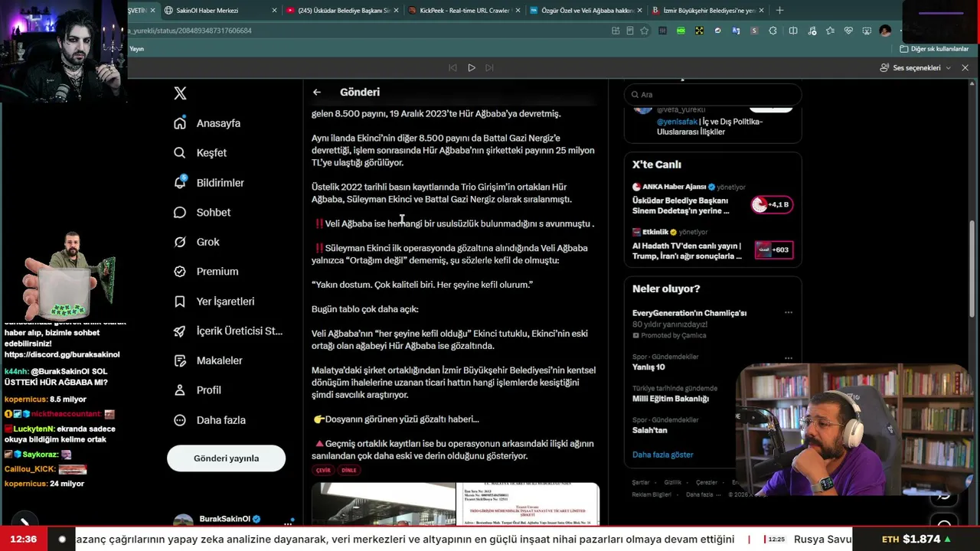Click the browser address bar URL
This screenshot has width=980, height=551.
[x=190, y=31]
